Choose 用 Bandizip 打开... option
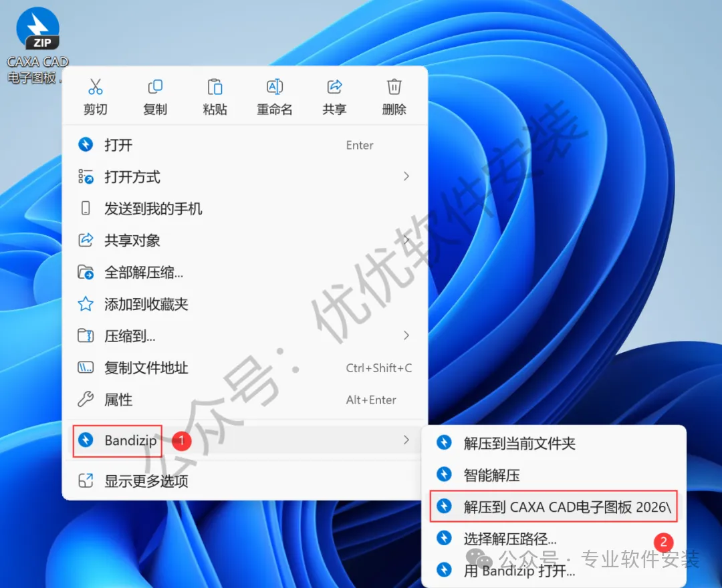This screenshot has height=588, width=722. 554,571
